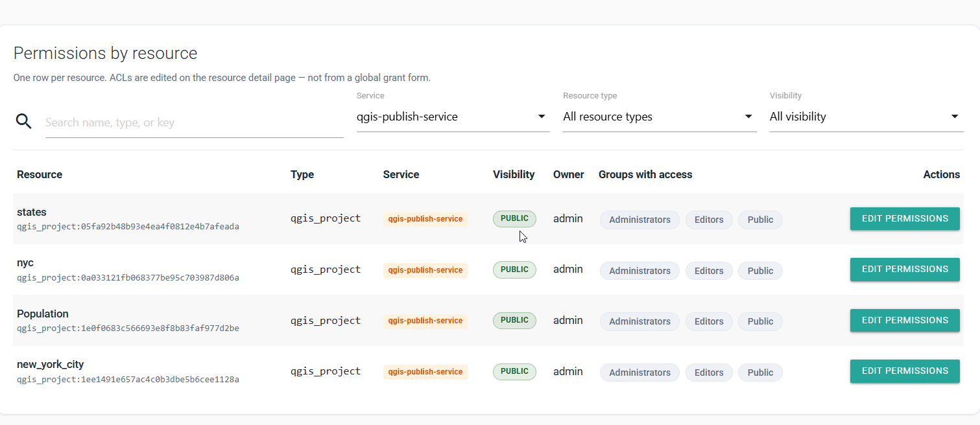Click the All visibility dropdown arrow
The width and height of the screenshot is (980, 425).
(x=955, y=117)
